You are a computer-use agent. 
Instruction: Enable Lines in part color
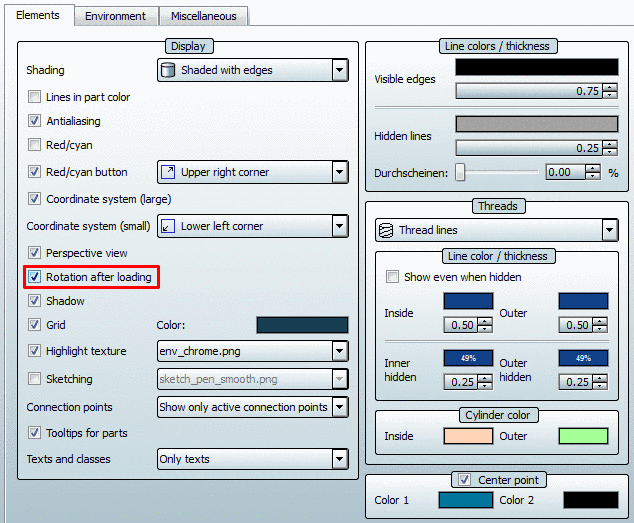(34, 97)
